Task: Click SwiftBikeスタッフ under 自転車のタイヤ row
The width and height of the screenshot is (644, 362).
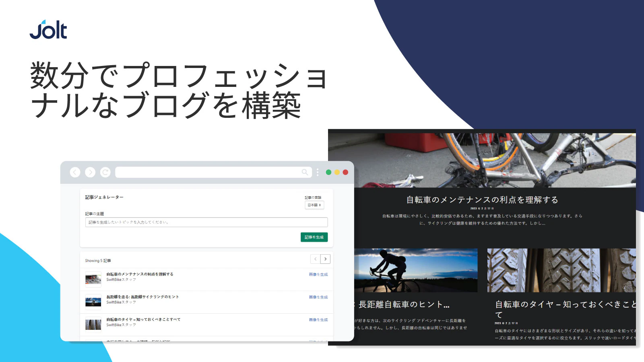Action: [x=121, y=325]
